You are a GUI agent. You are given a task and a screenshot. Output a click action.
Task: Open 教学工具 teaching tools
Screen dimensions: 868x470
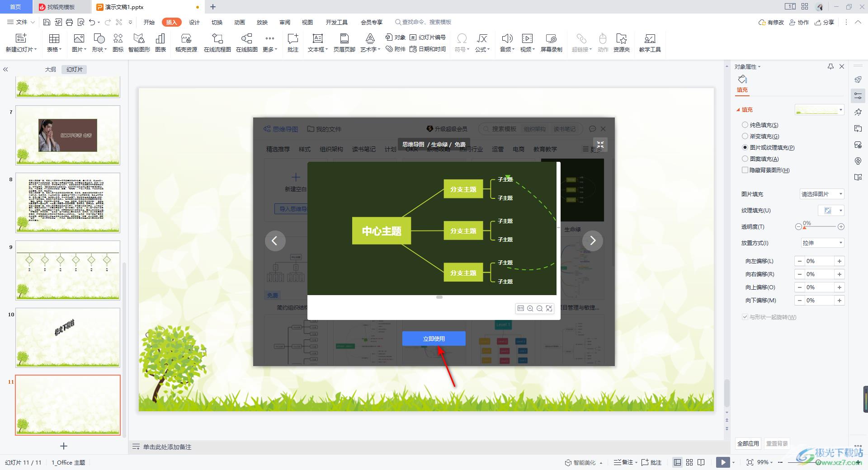pos(650,43)
